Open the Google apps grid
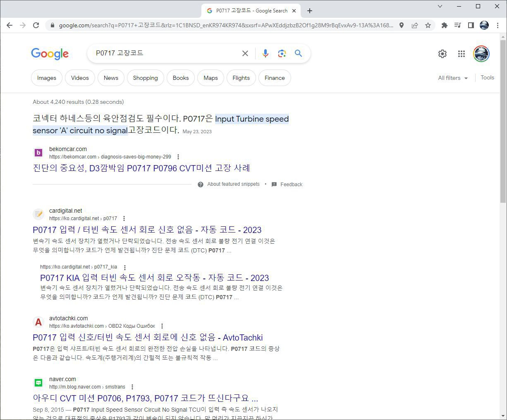507x420 pixels. (462, 54)
